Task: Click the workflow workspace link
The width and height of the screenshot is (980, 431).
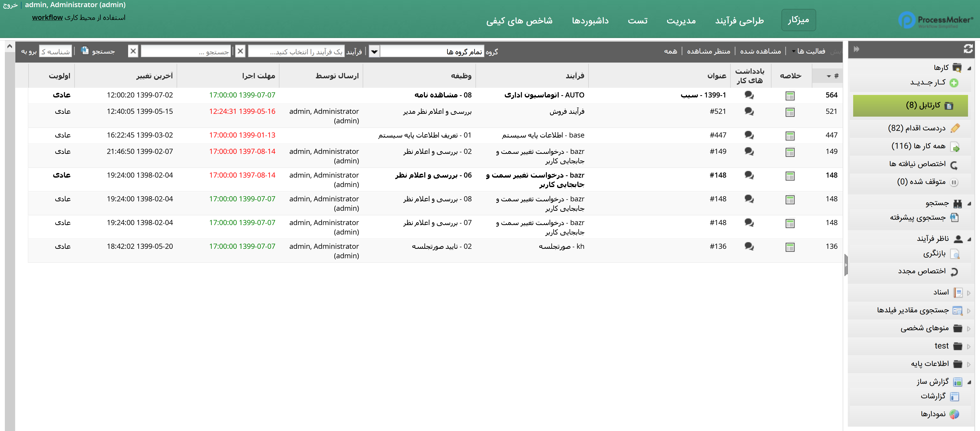Action: pos(47,18)
